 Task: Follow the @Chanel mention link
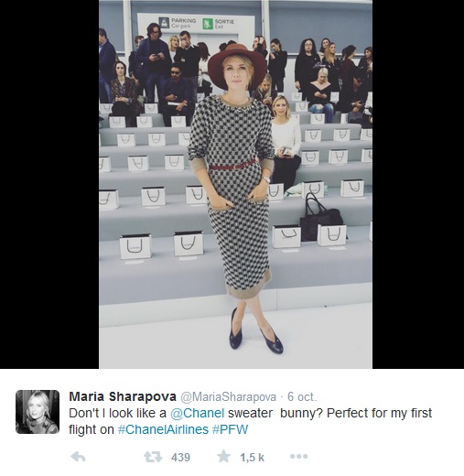pyautogui.click(x=198, y=413)
